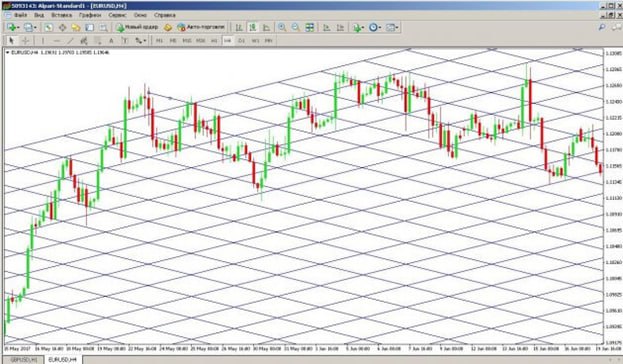This screenshot has width=623, height=364.
Task: Collapse the EURUSD,H4 chart title triangle
Action: [x=8, y=52]
